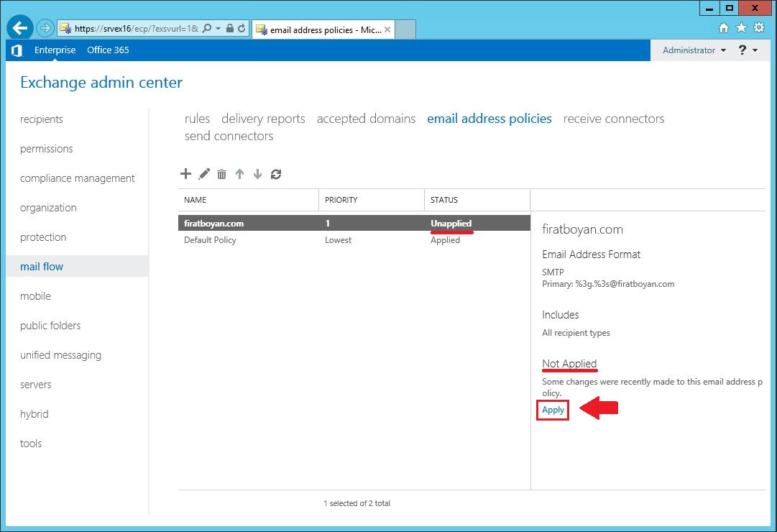Switch to the Office 365 tab
The height and width of the screenshot is (532, 777).
(x=108, y=50)
